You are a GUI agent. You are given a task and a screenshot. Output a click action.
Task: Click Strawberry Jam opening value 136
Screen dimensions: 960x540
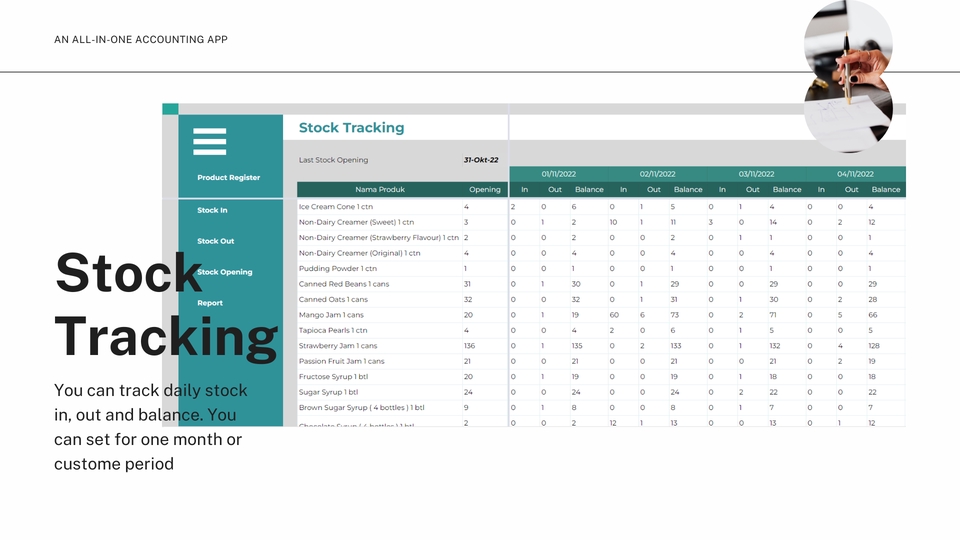click(x=470, y=346)
